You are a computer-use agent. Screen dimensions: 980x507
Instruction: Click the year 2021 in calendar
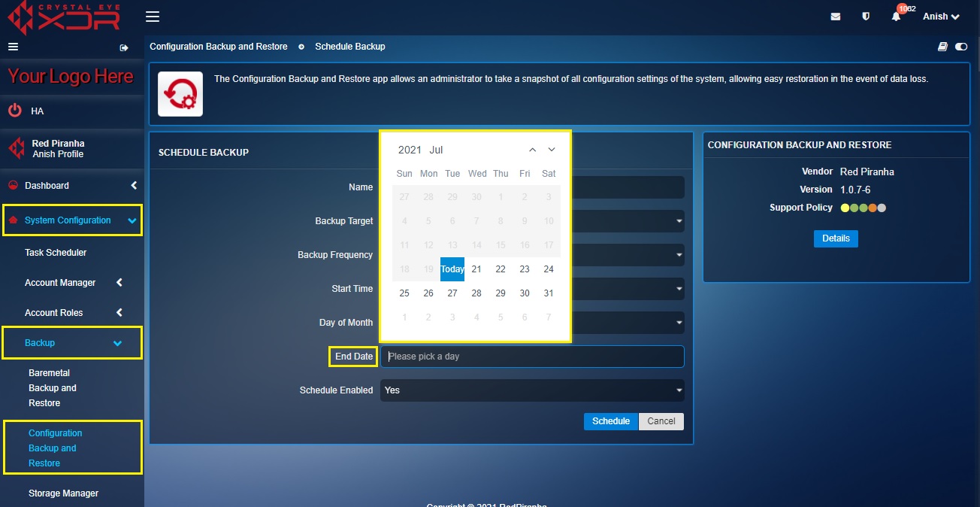(x=410, y=150)
